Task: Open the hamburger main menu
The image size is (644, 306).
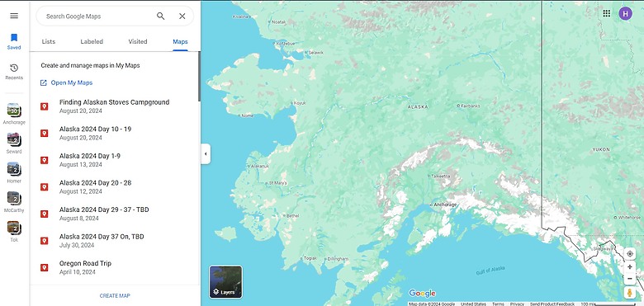Action: point(14,16)
